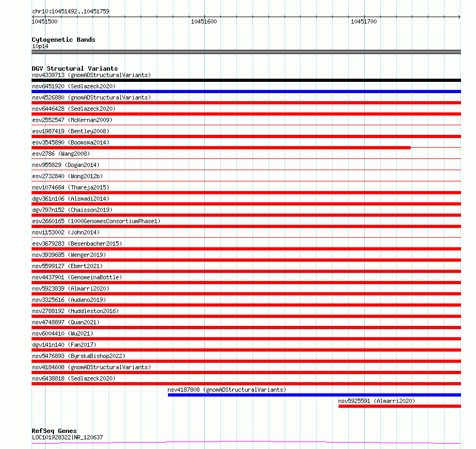Click the 10451600 ruler position
This screenshot has width=476, height=449.
pos(204,21)
